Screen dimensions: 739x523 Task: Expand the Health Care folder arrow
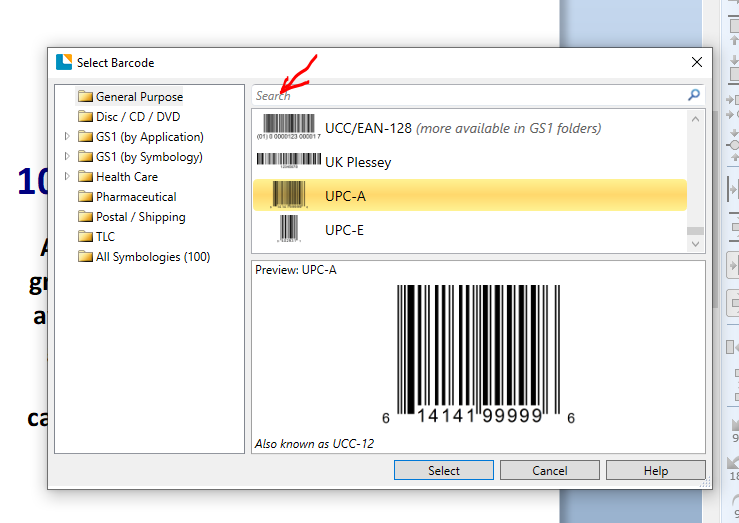[x=67, y=177]
